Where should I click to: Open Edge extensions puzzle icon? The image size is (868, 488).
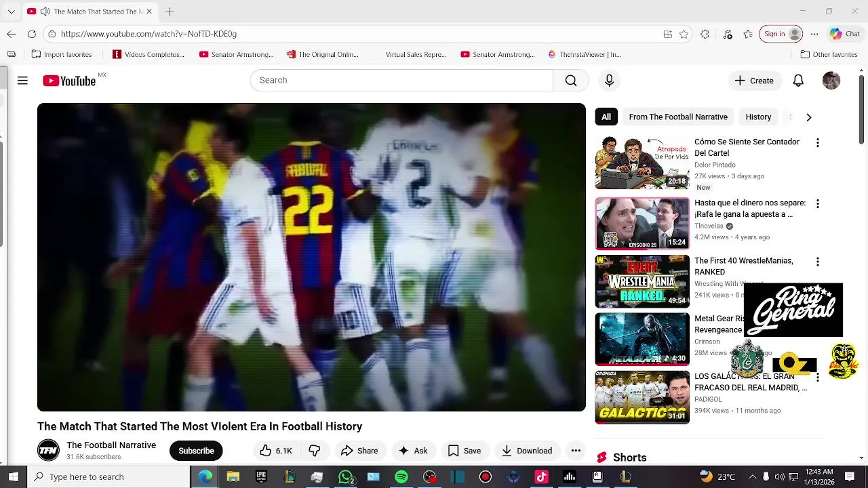point(705,34)
